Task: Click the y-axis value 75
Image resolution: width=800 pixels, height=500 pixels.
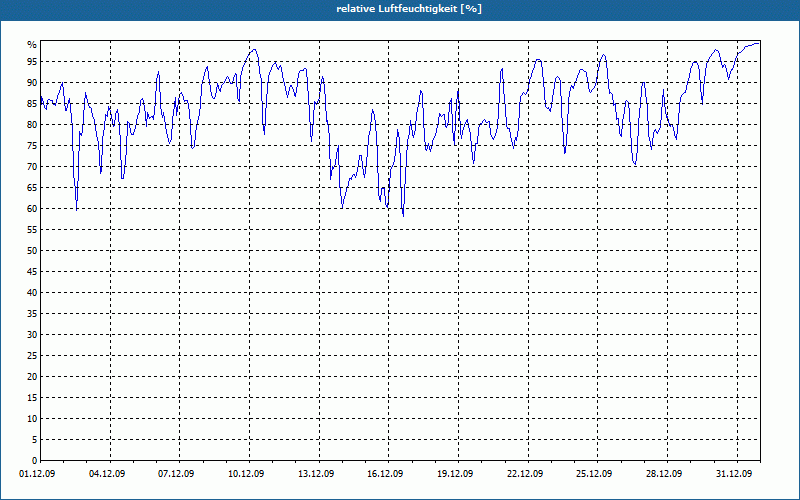Action: [x=32, y=145]
